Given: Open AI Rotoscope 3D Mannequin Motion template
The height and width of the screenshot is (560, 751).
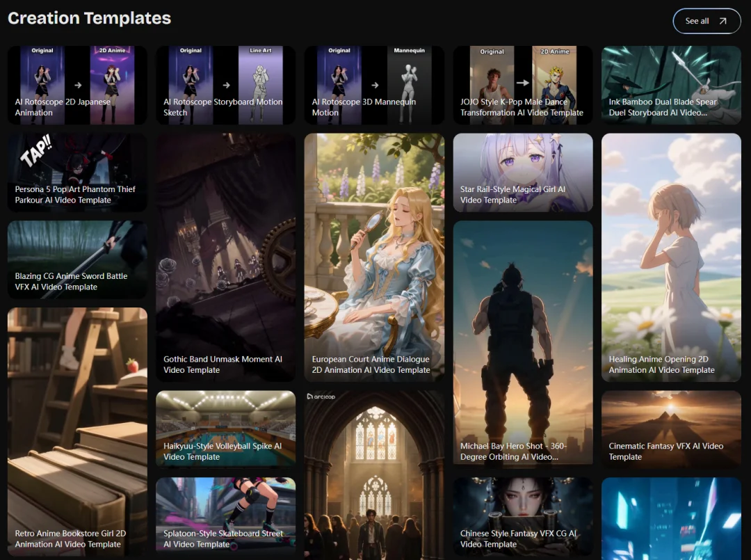Looking at the screenshot, I should (x=374, y=86).
